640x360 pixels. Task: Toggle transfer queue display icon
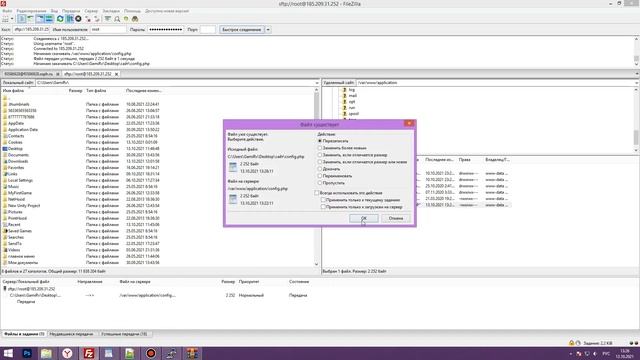(x=49, y=19)
